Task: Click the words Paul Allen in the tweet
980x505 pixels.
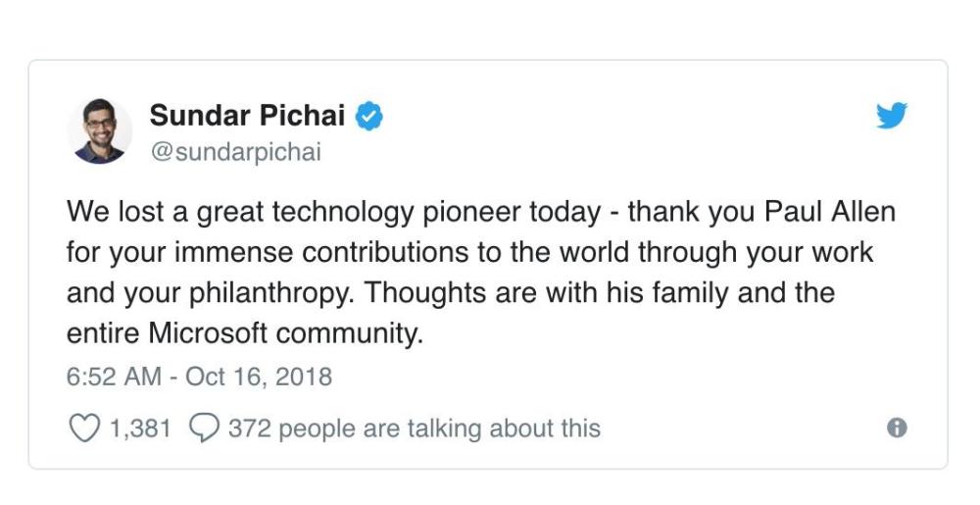Action: click(x=830, y=212)
